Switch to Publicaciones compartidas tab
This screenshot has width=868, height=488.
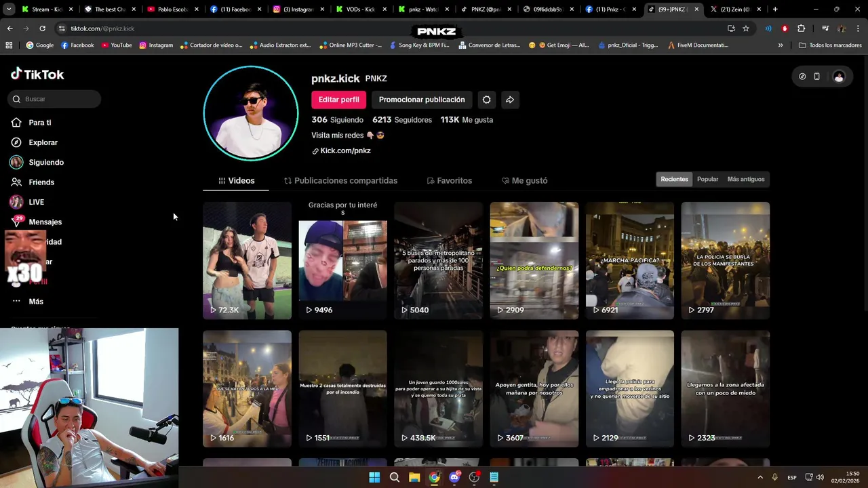tap(340, 181)
